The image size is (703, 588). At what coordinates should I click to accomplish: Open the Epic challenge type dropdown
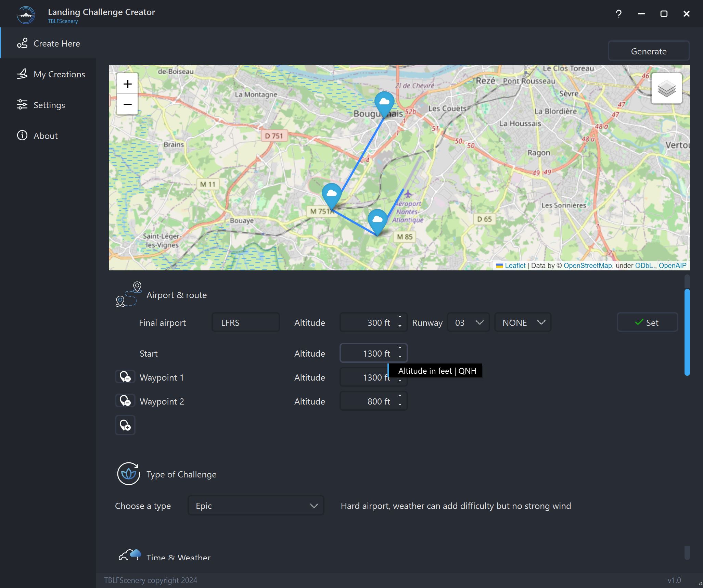[x=256, y=506]
